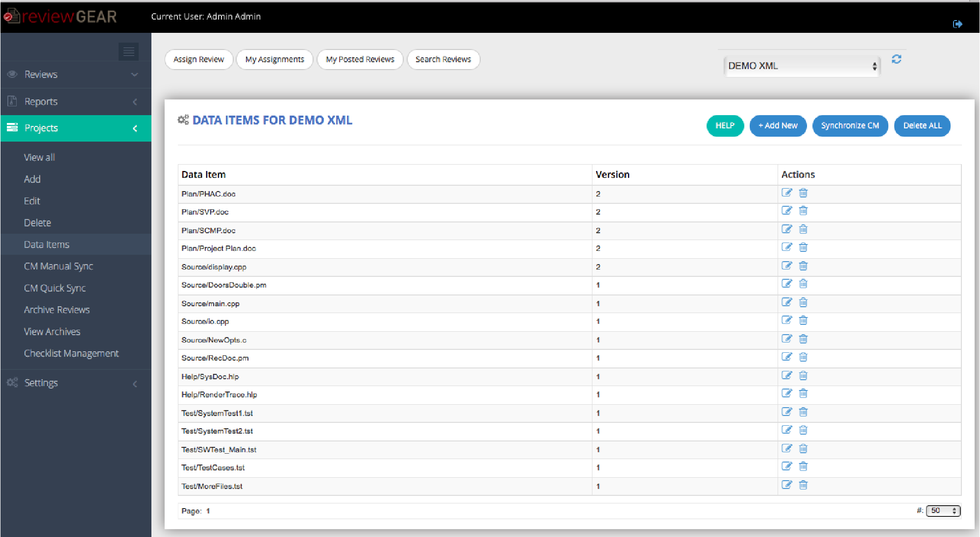Expand the Reports sidebar section
980x537 pixels.
click(x=76, y=101)
